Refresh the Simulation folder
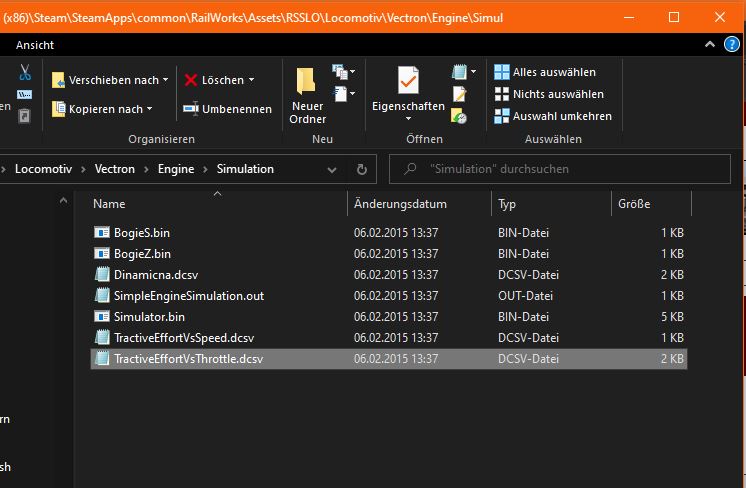This screenshot has height=488, width=746. click(362, 169)
